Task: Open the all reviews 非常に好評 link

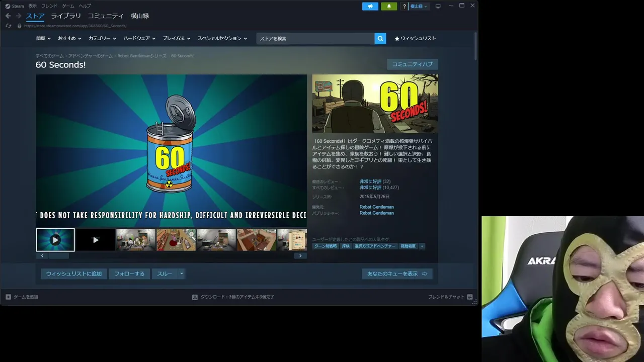Action: pyautogui.click(x=370, y=188)
